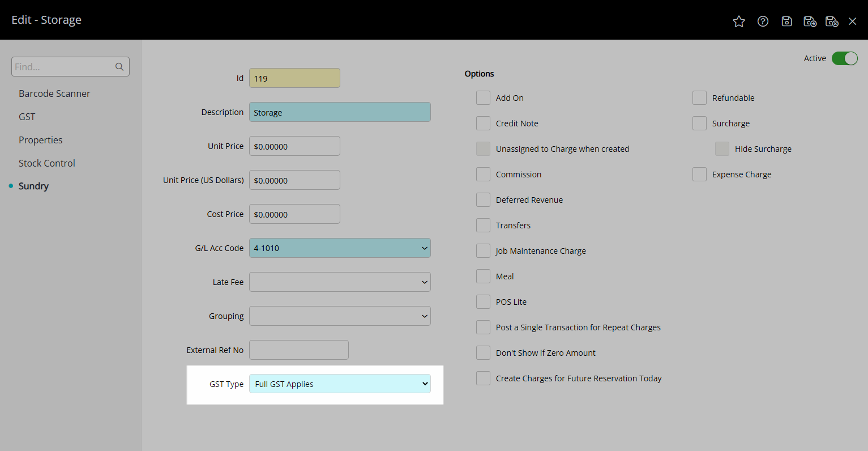Click the Edit - Storage title
This screenshot has height=451, width=868.
(x=46, y=20)
